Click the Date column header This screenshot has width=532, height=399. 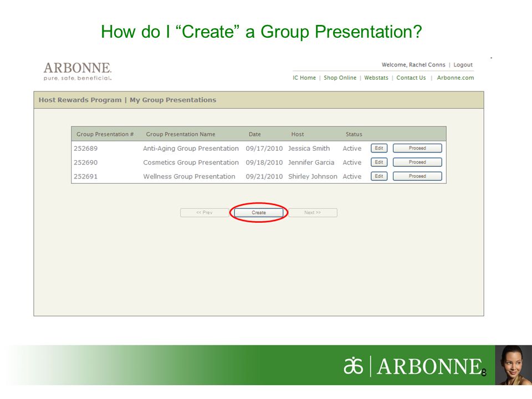(x=254, y=134)
